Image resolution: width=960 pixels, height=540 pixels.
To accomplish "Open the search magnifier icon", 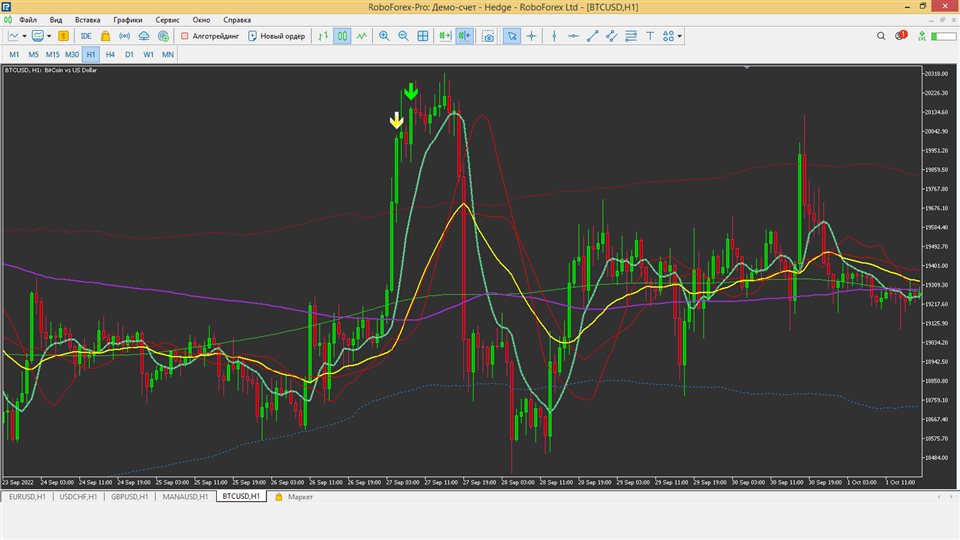I will pos(881,36).
